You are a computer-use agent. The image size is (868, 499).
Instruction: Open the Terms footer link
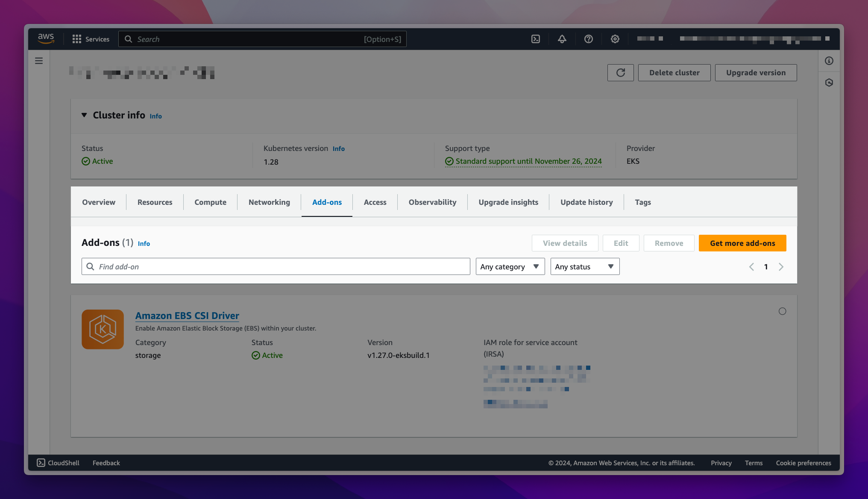[x=754, y=463]
